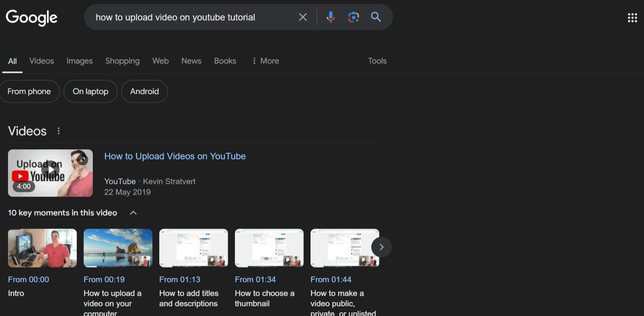Screen dimensions: 644x316
Task: Open the 00:19 key moment thumbnail
Action: point(118,248)
